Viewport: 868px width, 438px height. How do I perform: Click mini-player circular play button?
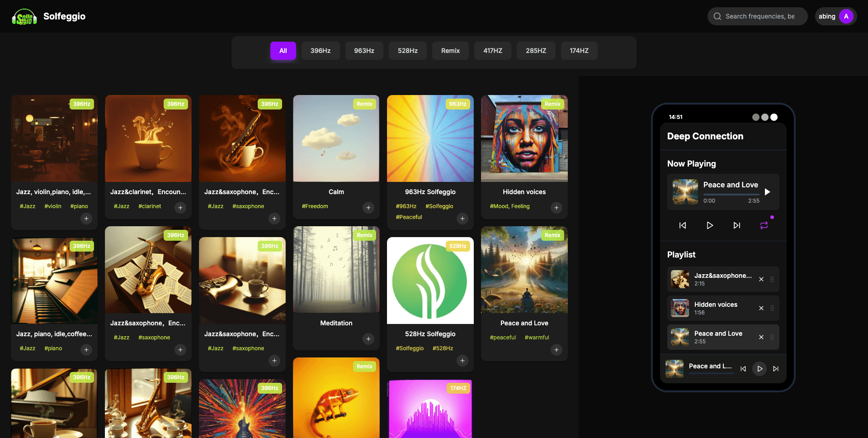759,369
